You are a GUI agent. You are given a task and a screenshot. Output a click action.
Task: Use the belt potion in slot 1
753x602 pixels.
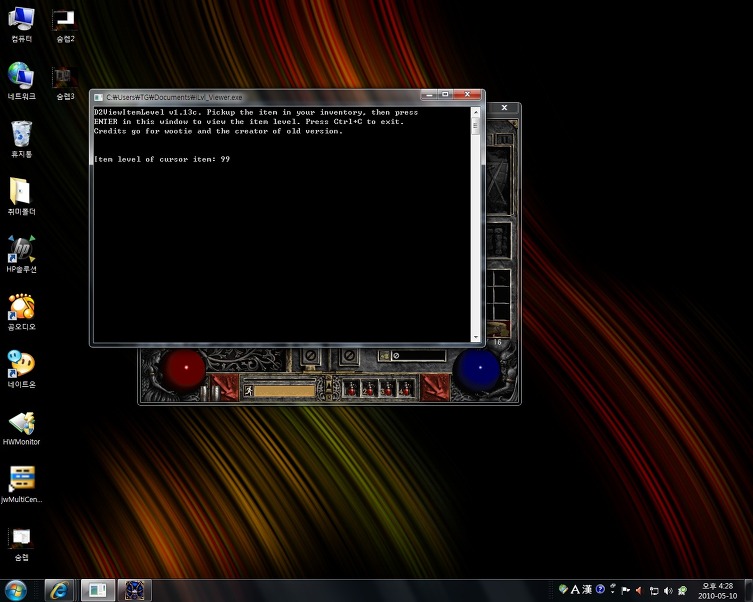pyautogui.click(x=351, y=388)
